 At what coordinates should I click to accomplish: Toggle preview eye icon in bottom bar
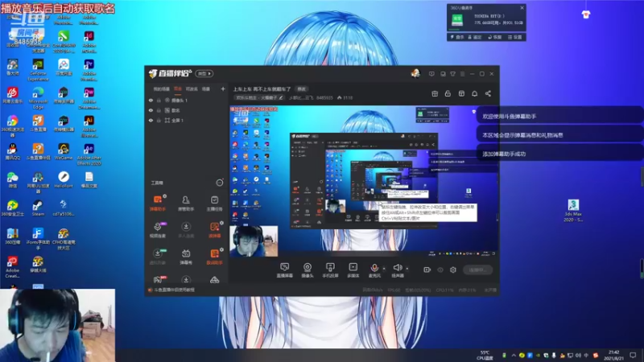pyautogui.click(x=440, y=269)
